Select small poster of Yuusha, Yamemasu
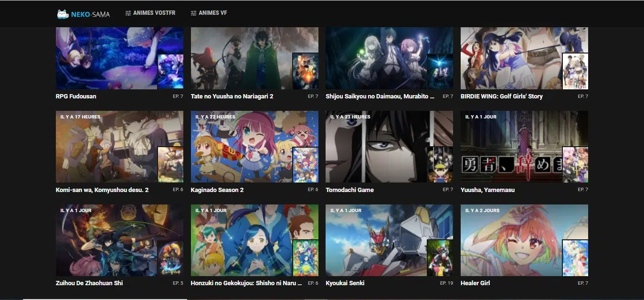The width and height of the screenshot is (644, 300). pyautogui.click(x=575, y=165)
